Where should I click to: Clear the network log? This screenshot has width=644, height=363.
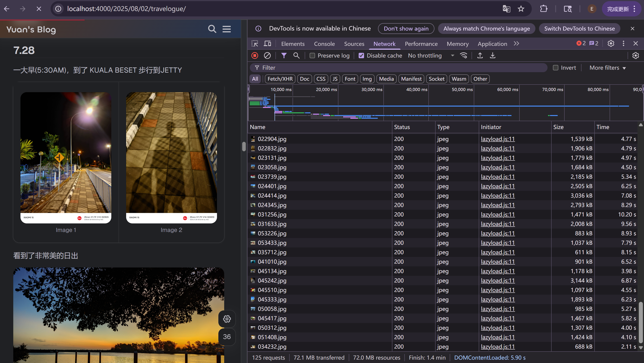click(267, 56)
